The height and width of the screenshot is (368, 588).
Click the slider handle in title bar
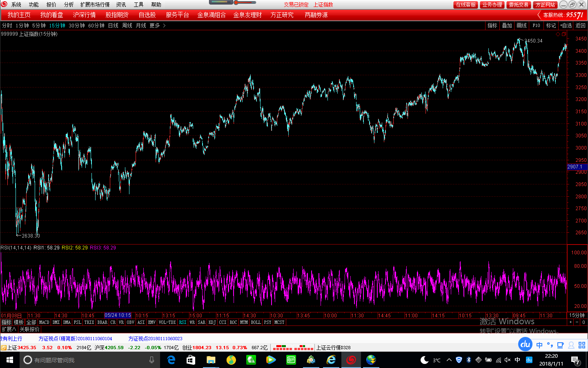(236, 2)
